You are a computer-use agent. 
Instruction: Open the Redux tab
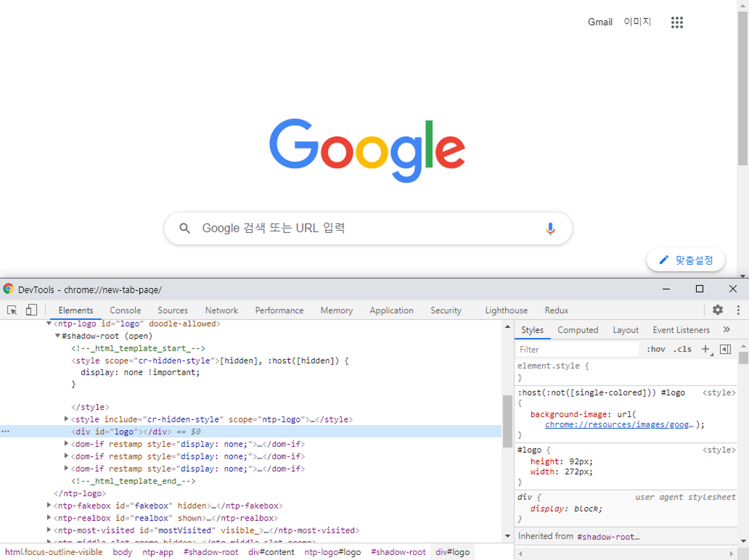point(556,310)
